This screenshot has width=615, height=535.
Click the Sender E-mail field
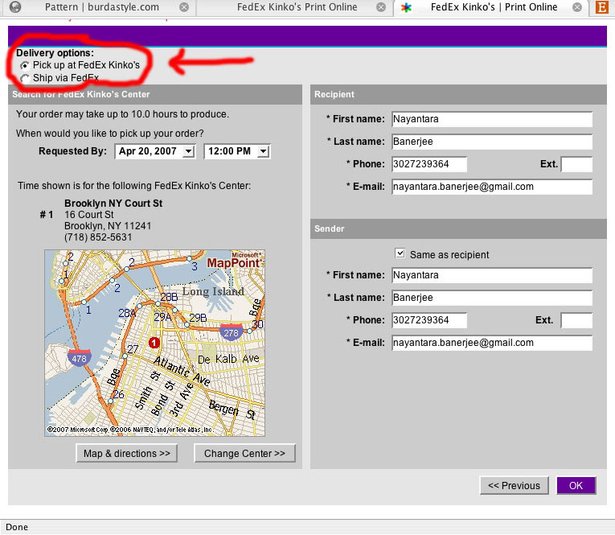coord(492,343)
